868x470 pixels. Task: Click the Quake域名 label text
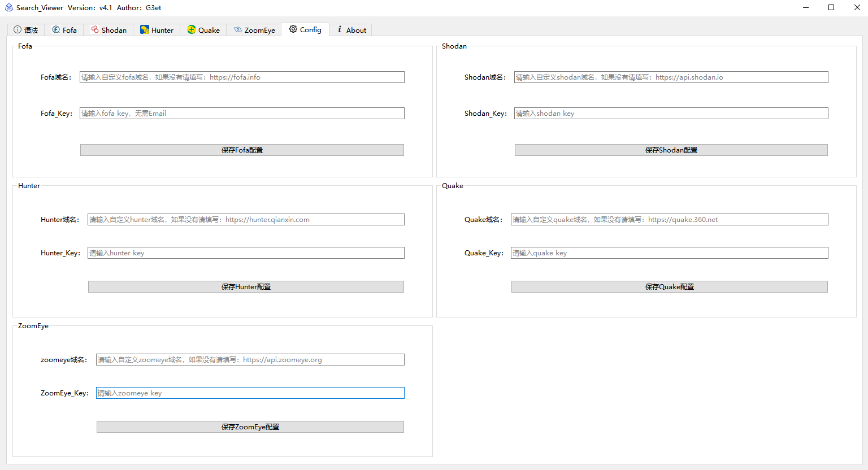click(x=483, y=220)
